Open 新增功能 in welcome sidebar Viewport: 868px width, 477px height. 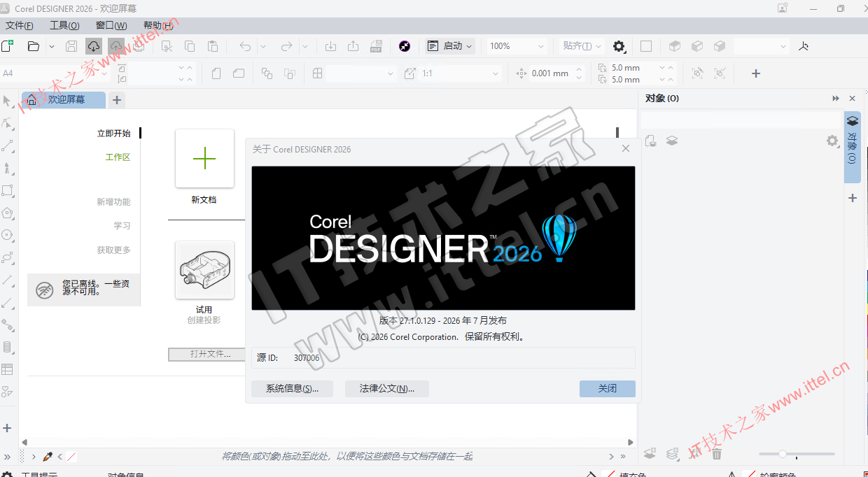click(x=113, y=202)
